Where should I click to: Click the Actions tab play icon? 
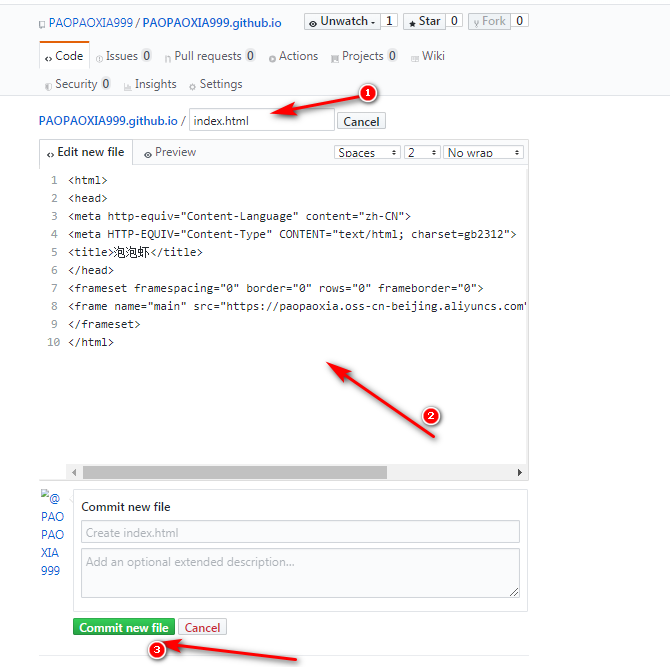[272, 59]
